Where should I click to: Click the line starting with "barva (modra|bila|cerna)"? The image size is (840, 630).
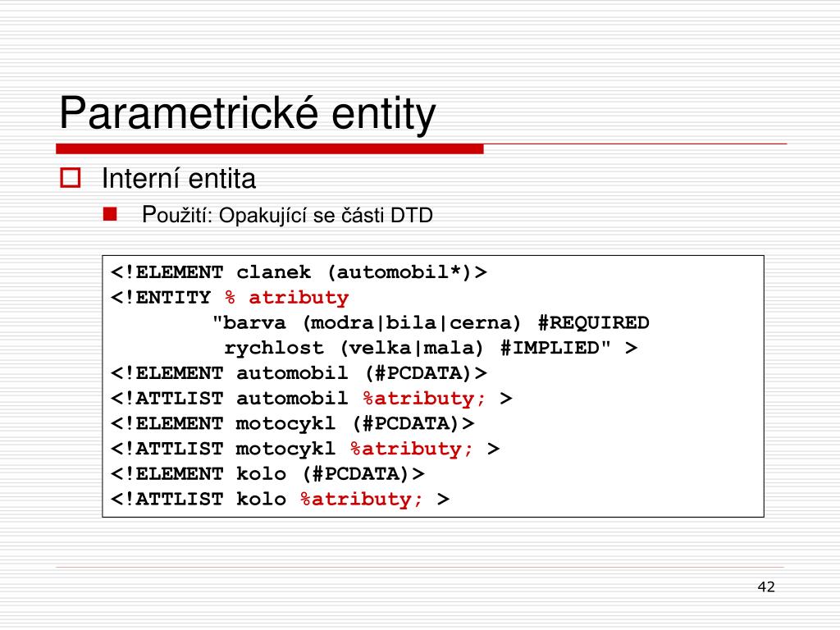click(431, 322)
